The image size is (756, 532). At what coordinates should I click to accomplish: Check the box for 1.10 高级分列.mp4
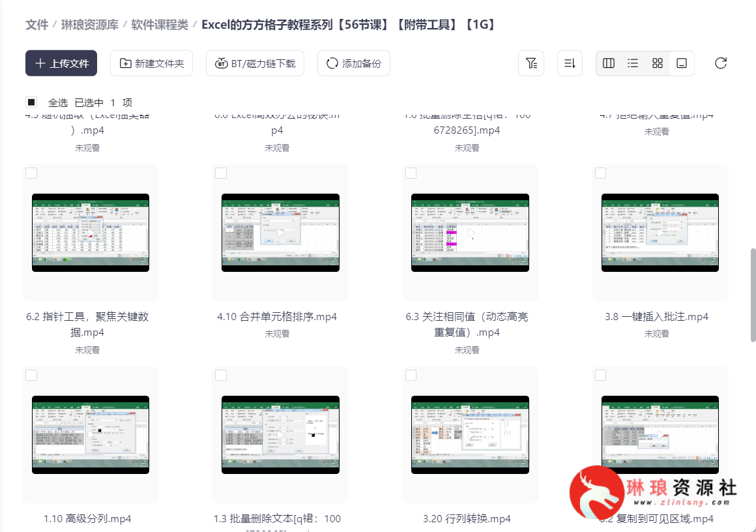[31, 376]
